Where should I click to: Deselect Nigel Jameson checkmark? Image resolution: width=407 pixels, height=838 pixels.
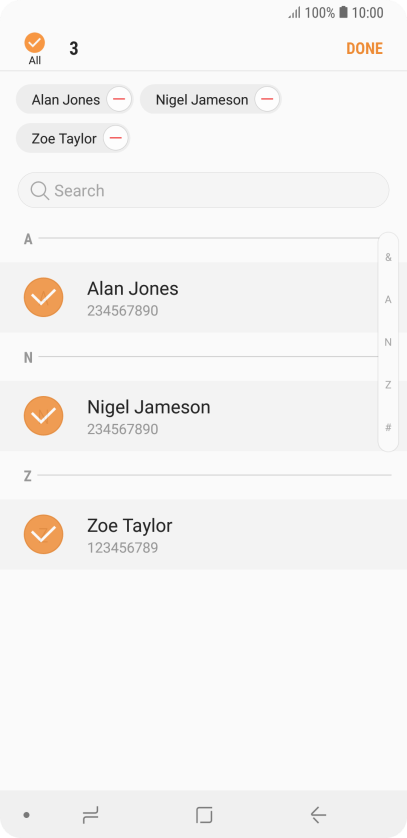point(44,416)
